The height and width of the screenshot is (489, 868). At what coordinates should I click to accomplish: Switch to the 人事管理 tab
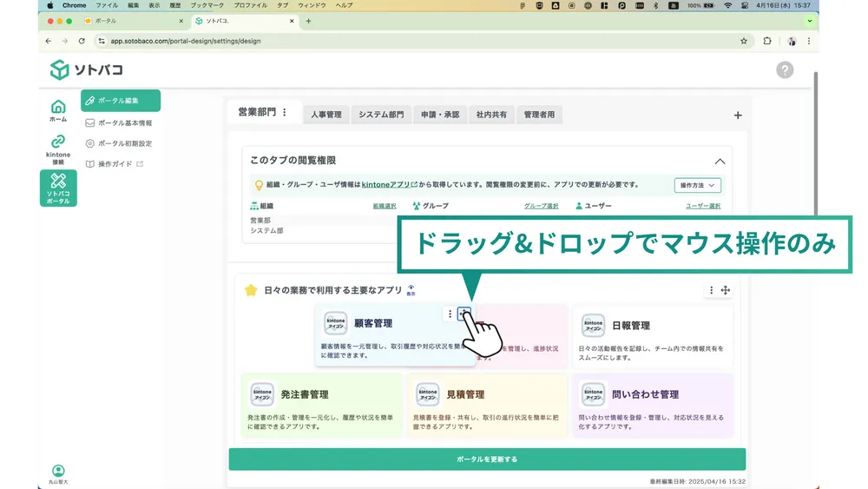[x=326, y=115]
